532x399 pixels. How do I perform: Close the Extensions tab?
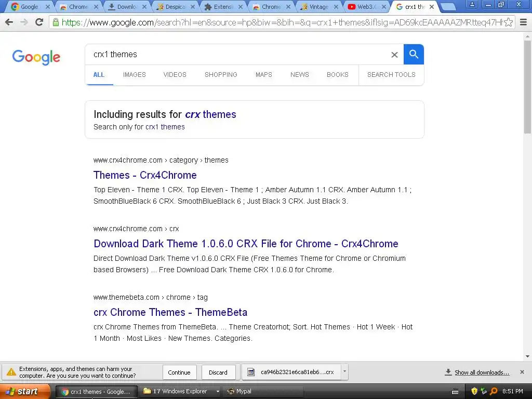(x=241, y=7)
